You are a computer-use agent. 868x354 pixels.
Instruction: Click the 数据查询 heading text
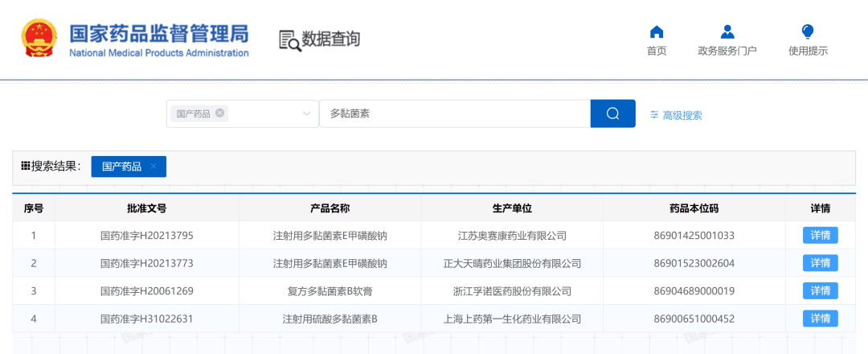pos(330,39)
